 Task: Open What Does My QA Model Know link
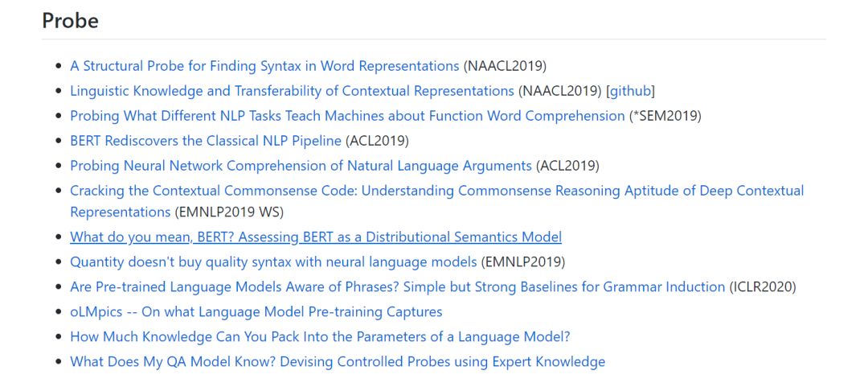click(x=338, y=362)
